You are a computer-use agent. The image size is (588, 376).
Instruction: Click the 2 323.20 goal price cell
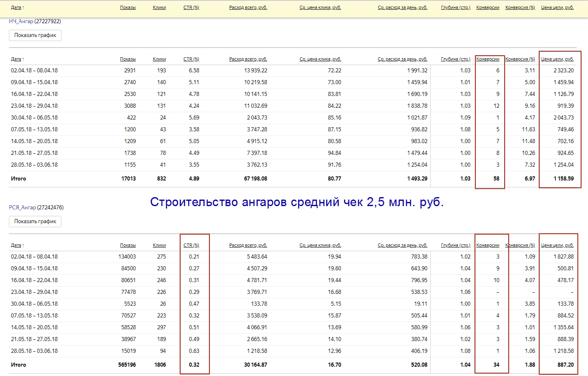[564, 70]
